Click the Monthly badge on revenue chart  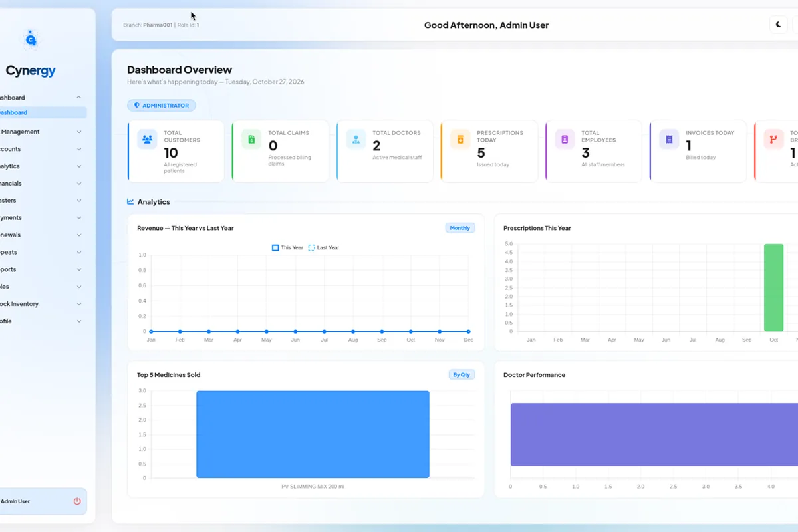coord(460,228)
